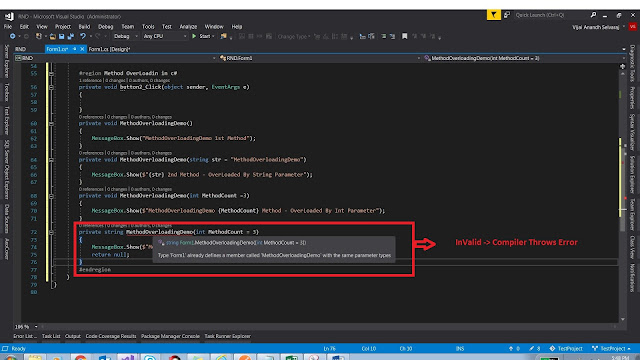The width and height of the screenshot is (640, 360).
Task: Open the Data Sources side panel
Action: pos(7,219)
